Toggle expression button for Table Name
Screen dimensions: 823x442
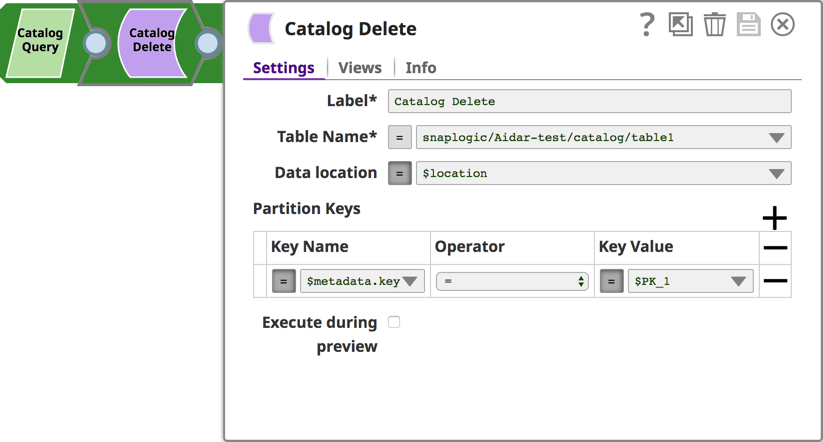point(399,137)
